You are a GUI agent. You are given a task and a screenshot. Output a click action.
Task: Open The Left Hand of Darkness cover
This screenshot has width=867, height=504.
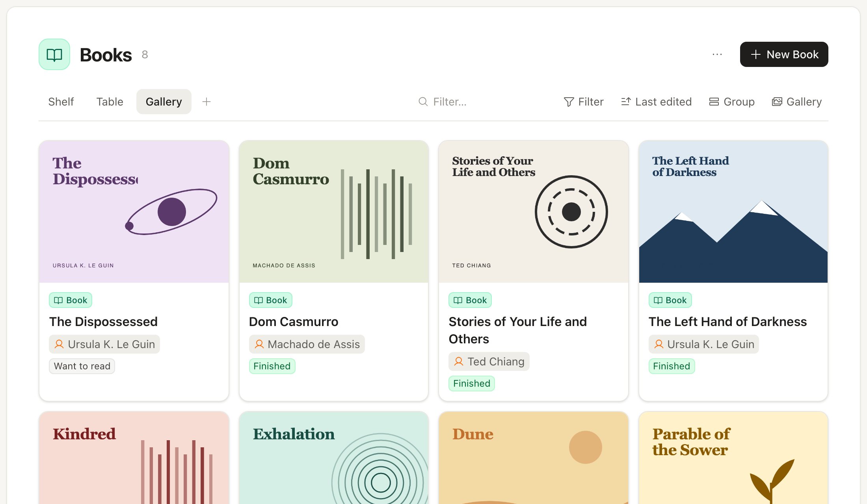(x=733, y=212)
